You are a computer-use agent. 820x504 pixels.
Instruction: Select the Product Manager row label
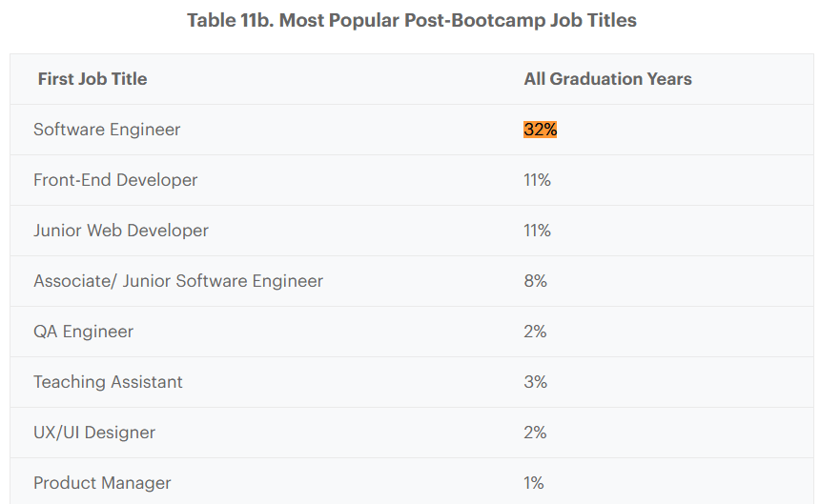click(102, 483)
